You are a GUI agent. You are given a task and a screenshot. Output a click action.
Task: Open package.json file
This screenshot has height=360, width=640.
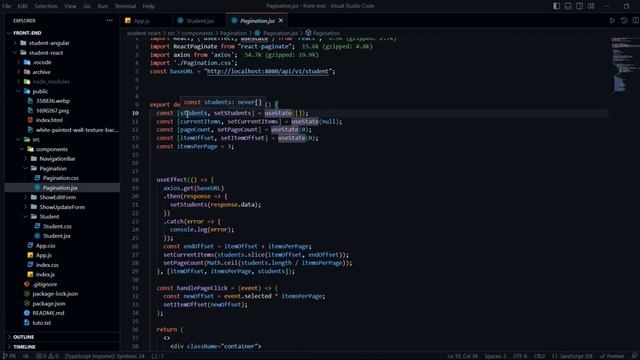point(49,304)
